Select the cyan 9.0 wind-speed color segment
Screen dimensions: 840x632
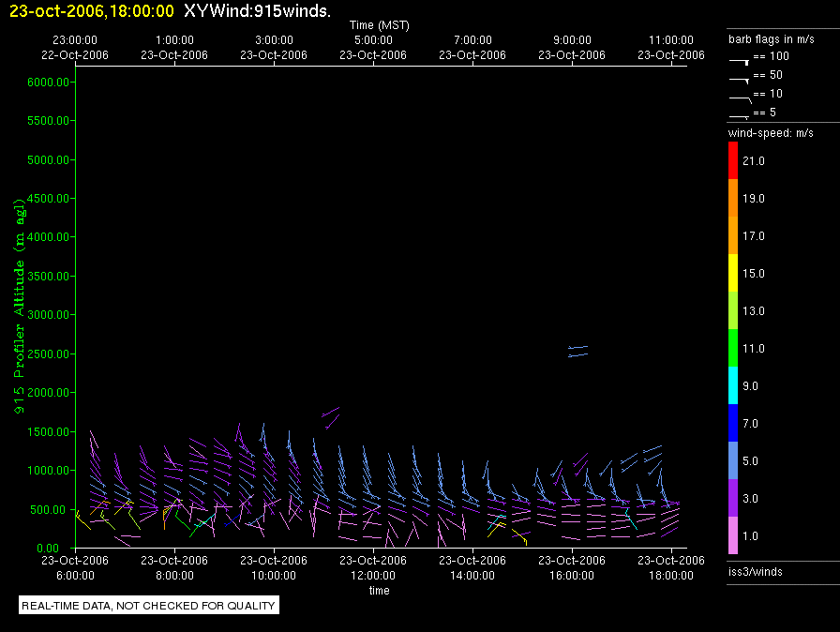tap(733, 385)
